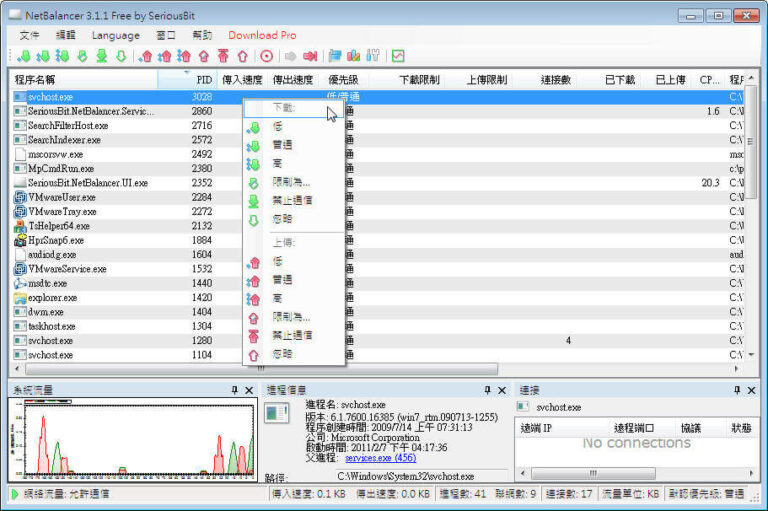This screenshot has width=768, height=511.
Task: Choose upload 普通 in the context menu
Action: 294,280
